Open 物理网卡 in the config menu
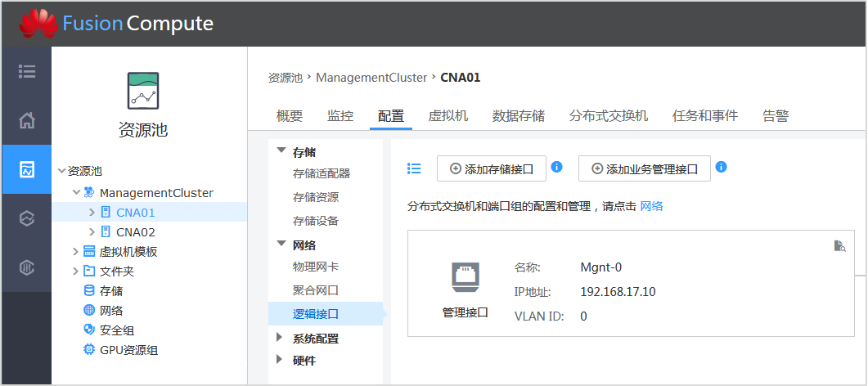Viewport: 868px width, 386px height. click(x=316, y=267)
